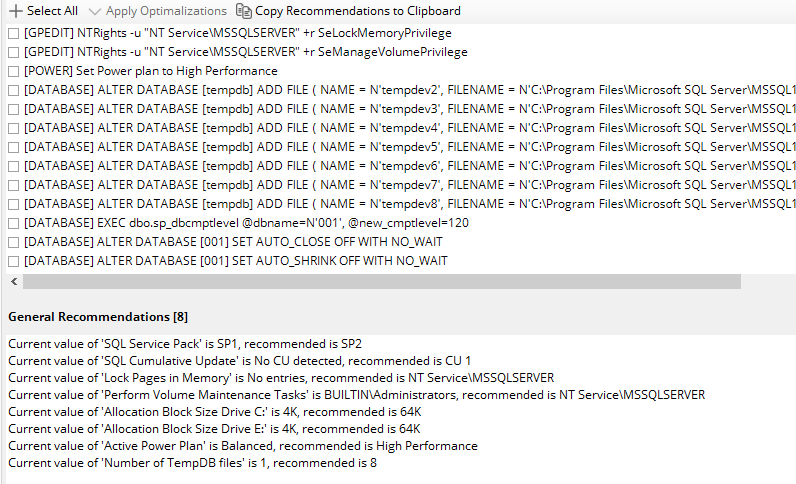Click Apply Optimalizations text
796x484 pixels.
[x=166, y=11]
